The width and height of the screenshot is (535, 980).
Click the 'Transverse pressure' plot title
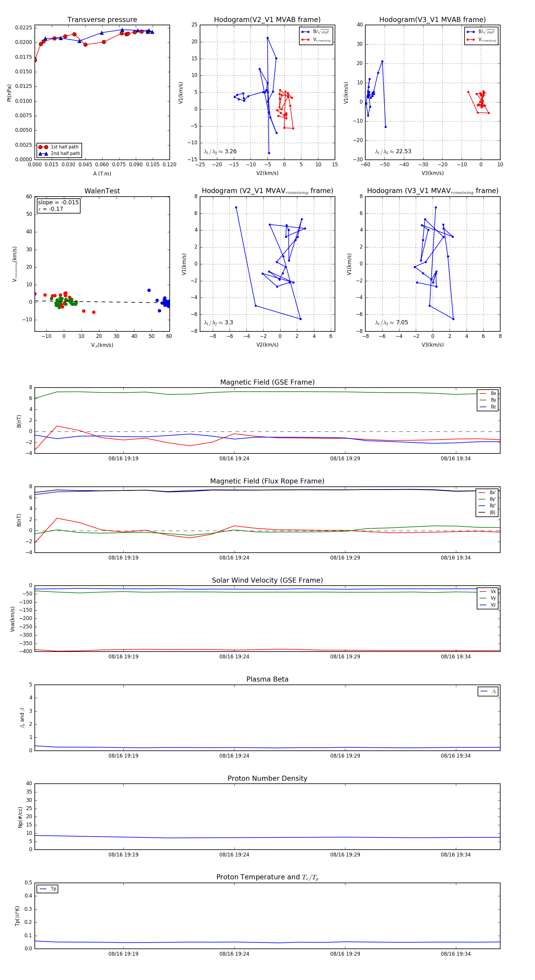(x=102, y=20)
